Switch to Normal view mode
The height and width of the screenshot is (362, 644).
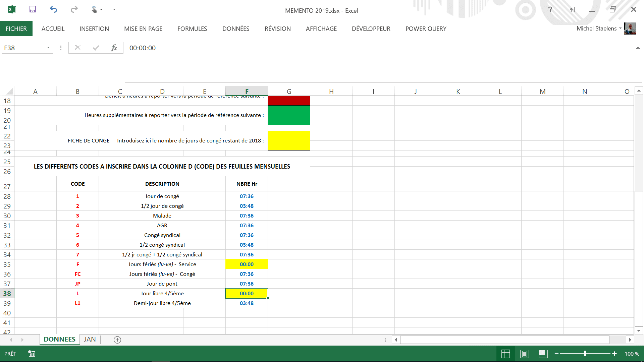click(505, 354)
